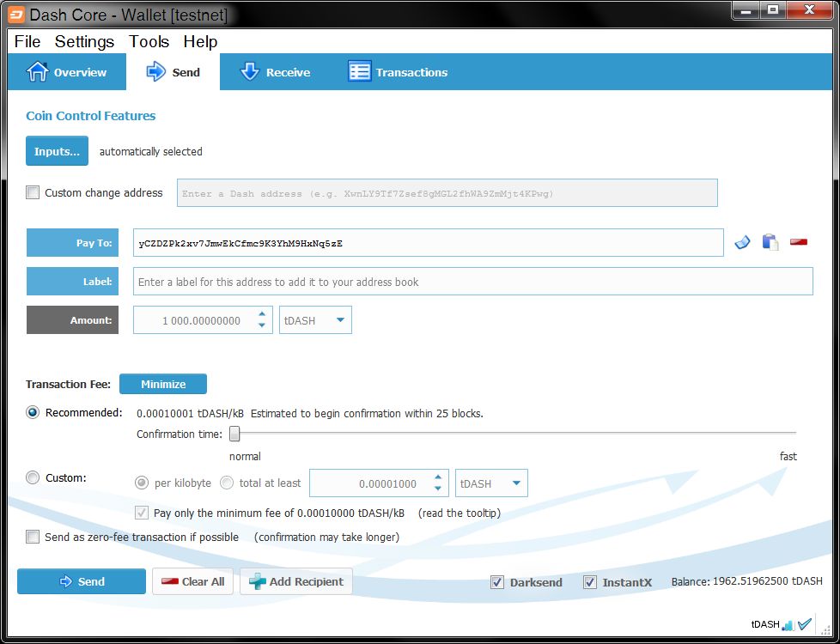Click the confirmation time slider handle

[x=234, y=434]
